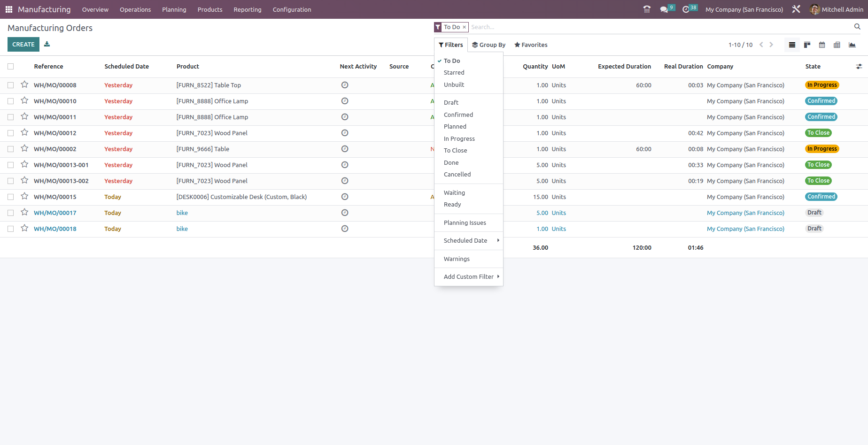Open the Operations menu
Viewport: 868px width, 445px height.
135,9
